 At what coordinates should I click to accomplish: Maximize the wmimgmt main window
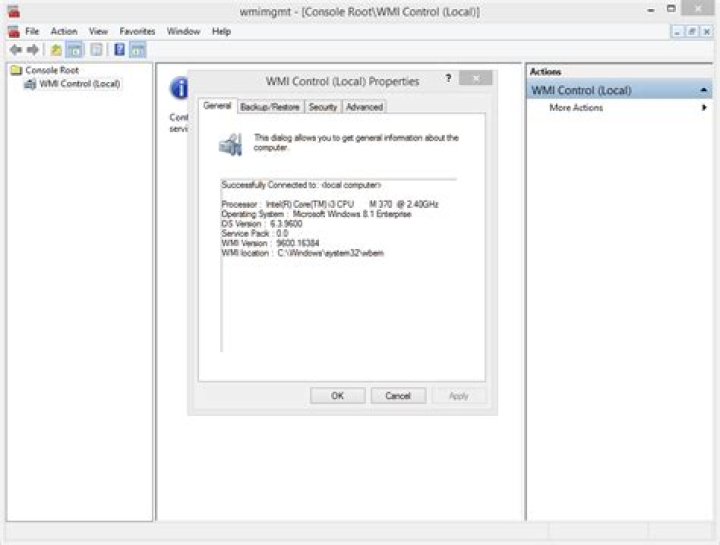[x=671, y=8]
